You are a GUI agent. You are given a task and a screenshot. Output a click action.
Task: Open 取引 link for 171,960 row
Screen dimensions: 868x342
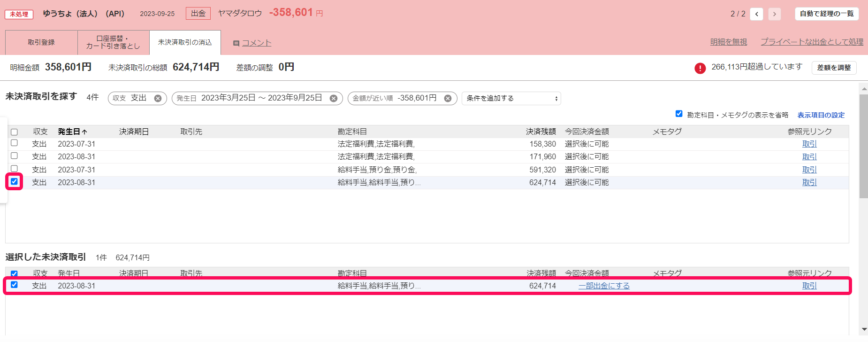coord(809,157)
